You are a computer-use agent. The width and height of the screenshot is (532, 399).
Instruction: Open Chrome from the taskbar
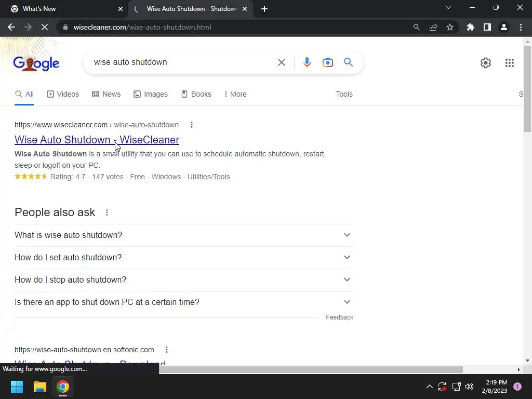(63, 387)
